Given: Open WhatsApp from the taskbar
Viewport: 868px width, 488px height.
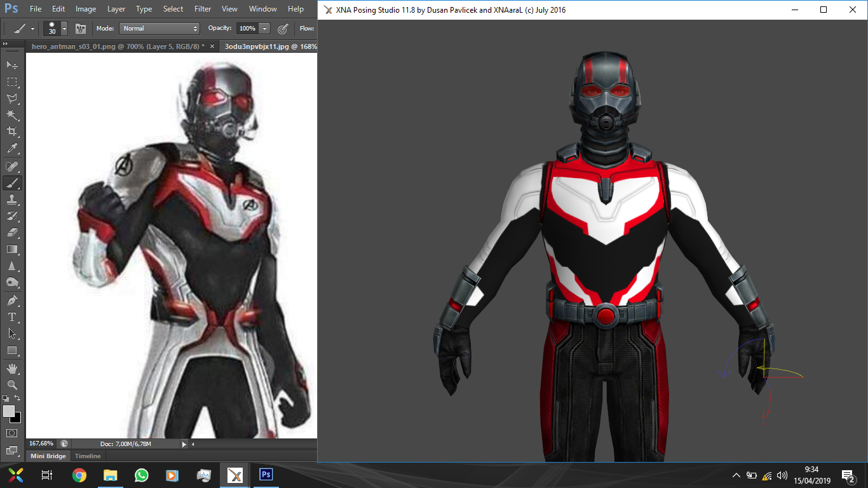Looking at the screenshot, I should point(141,475).
